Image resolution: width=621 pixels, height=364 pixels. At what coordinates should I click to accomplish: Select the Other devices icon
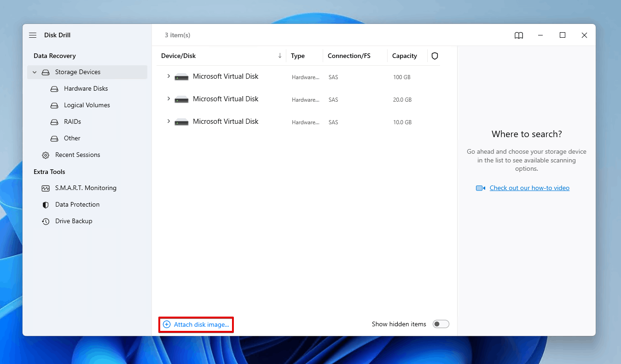55,139
